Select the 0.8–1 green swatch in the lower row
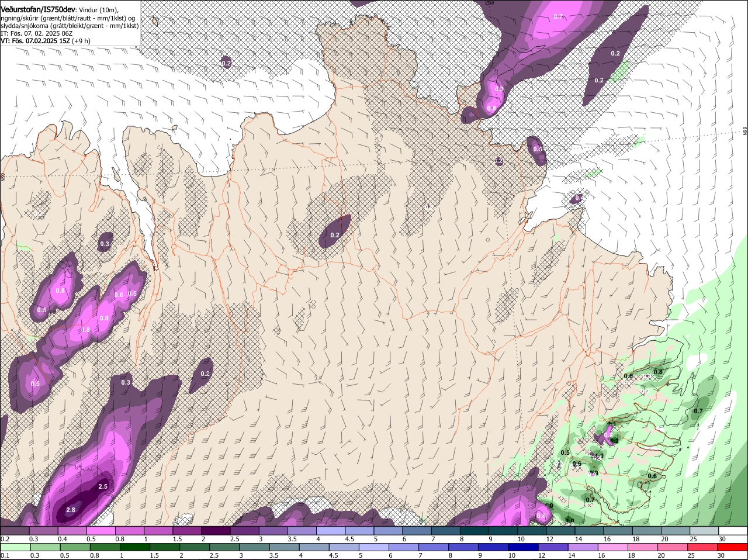The height and width of the screenshot is (560, 748). click(105, 547)
